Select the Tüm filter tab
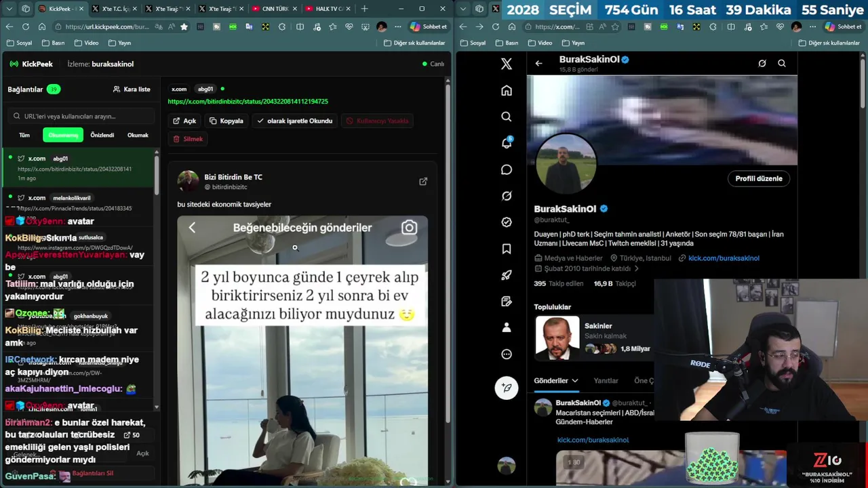Screen dimensions: 868x488 tap(24, 135)
